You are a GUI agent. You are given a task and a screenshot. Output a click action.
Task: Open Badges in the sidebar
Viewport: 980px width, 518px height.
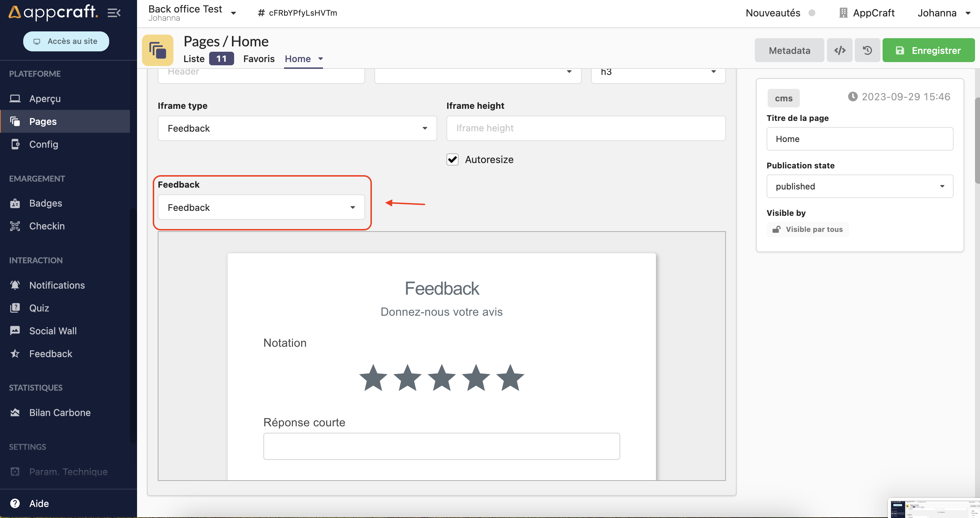[45, 203]
